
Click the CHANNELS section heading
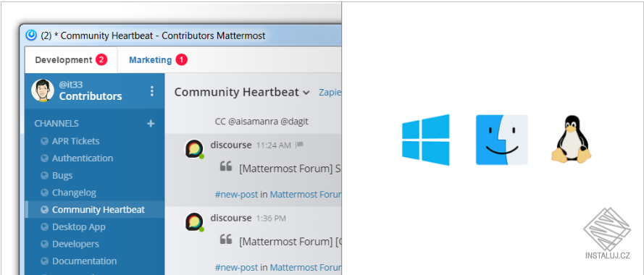tap(57, 124)
